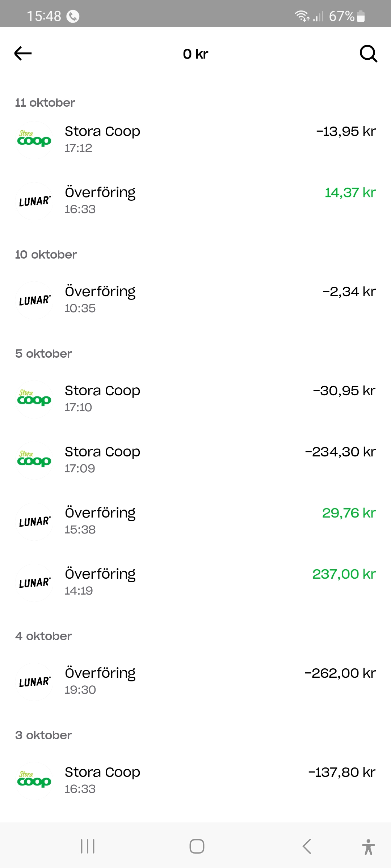Tap Lunar logo for -2,34 kr transfer
Image resolution: width=391 pixels, height=868 pixels.
(34, 300)
